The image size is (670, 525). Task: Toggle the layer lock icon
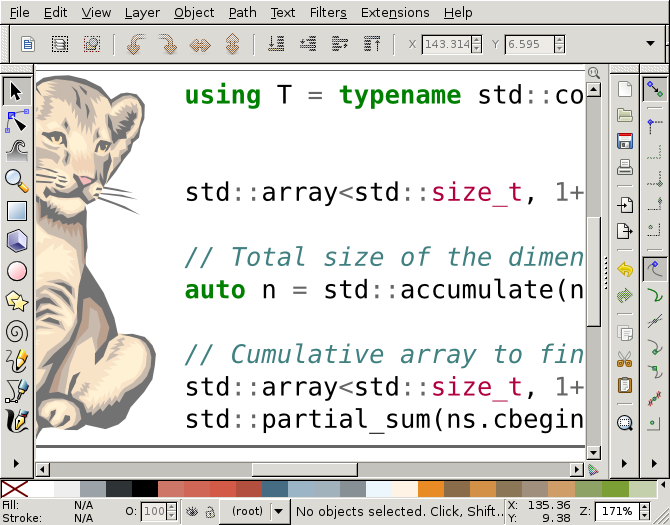click(210, 512)
